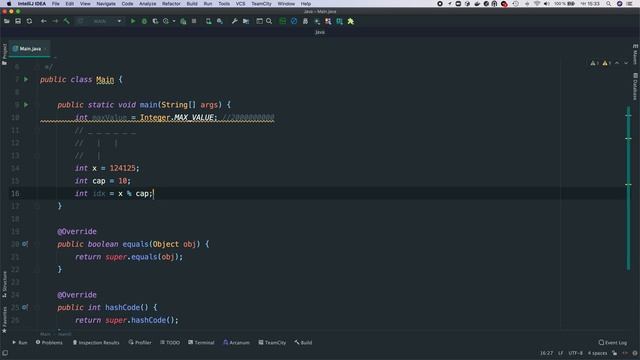Change the LF line separator setting

(561, 353)
